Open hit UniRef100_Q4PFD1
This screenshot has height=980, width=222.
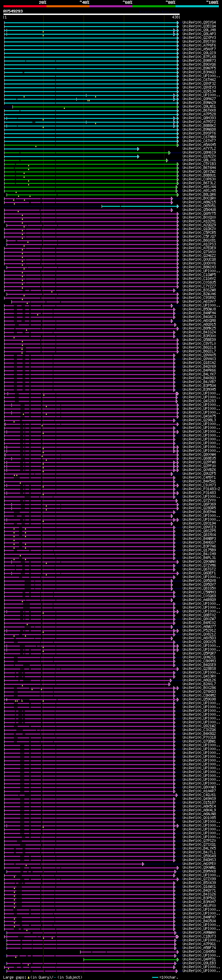[x=199, y=959]
